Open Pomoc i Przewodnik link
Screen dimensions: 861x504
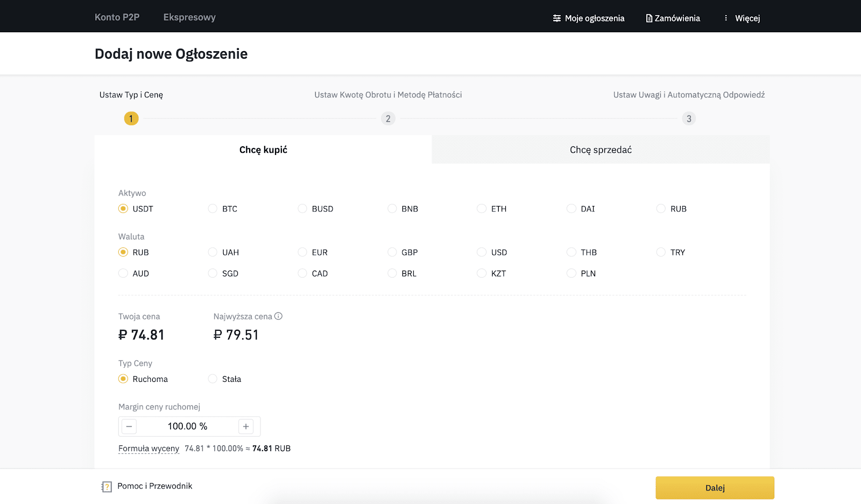(155, 486)
